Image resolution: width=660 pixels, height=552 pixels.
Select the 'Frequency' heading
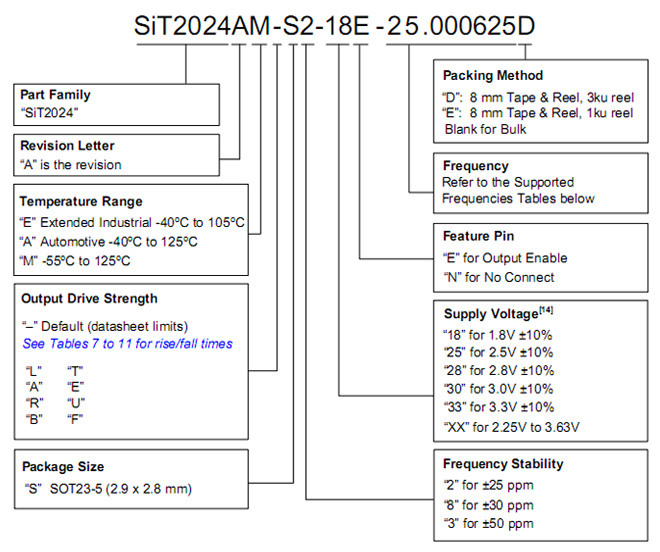[x=476, y=166]
